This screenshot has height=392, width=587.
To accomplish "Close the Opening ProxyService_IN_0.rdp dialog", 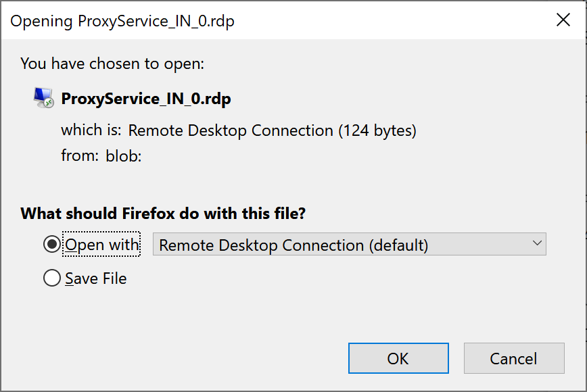I will (563, 20).
